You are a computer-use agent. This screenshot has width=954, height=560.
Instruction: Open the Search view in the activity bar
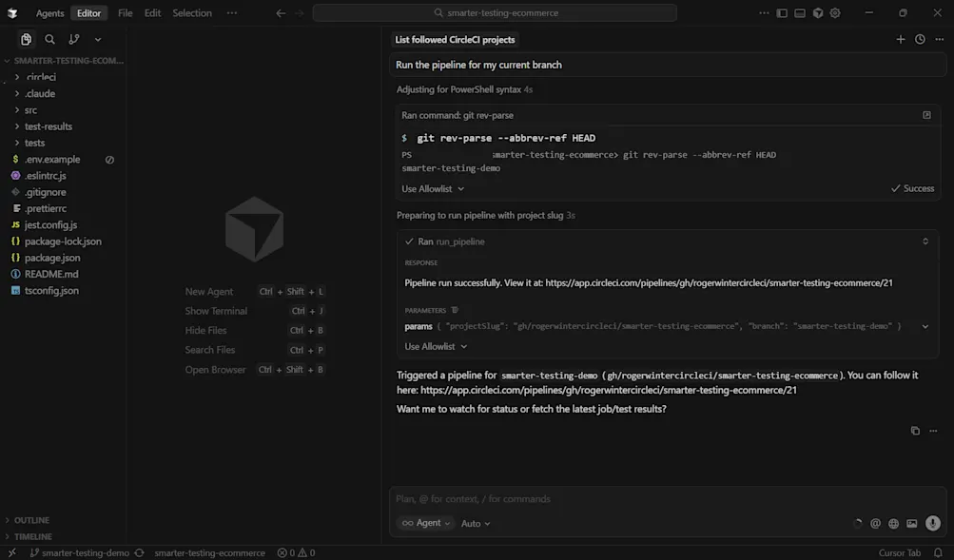(49, 39)
